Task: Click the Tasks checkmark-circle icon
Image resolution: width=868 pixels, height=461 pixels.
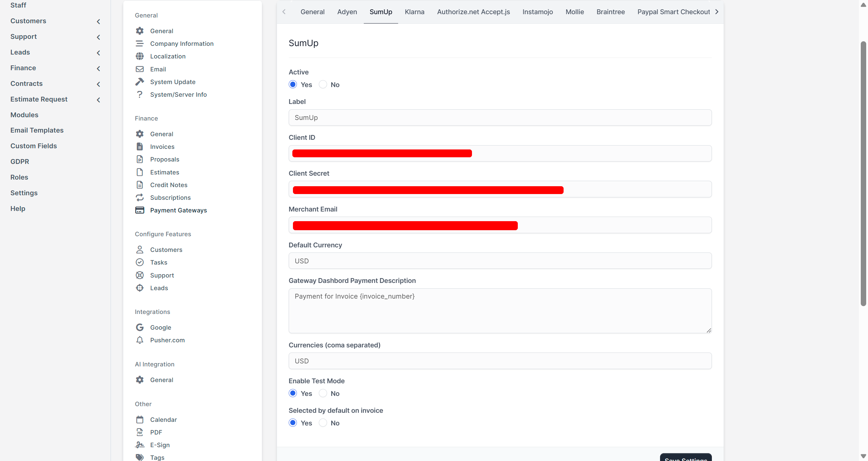Action: coord(140,262)
